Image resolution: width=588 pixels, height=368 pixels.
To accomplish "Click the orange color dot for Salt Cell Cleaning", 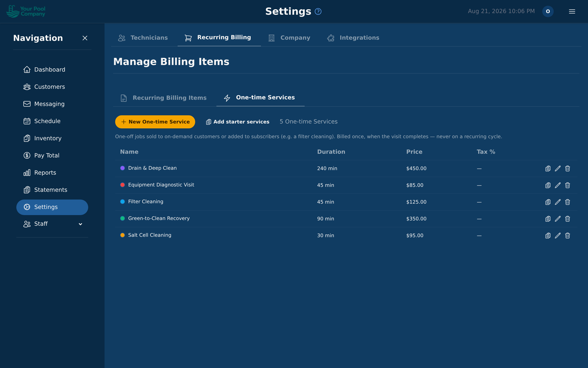I will point(122,235).
